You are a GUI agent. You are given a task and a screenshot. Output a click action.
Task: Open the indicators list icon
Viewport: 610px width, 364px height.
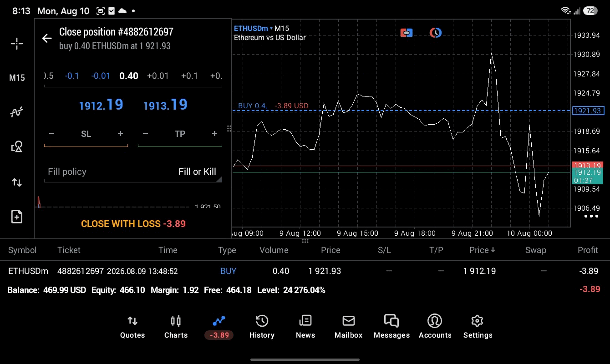tap(17, 112)
